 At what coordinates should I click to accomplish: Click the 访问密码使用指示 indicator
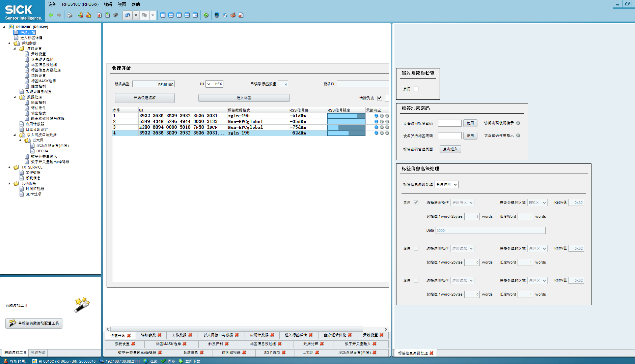pyautogui.click(x=518, y=123)
